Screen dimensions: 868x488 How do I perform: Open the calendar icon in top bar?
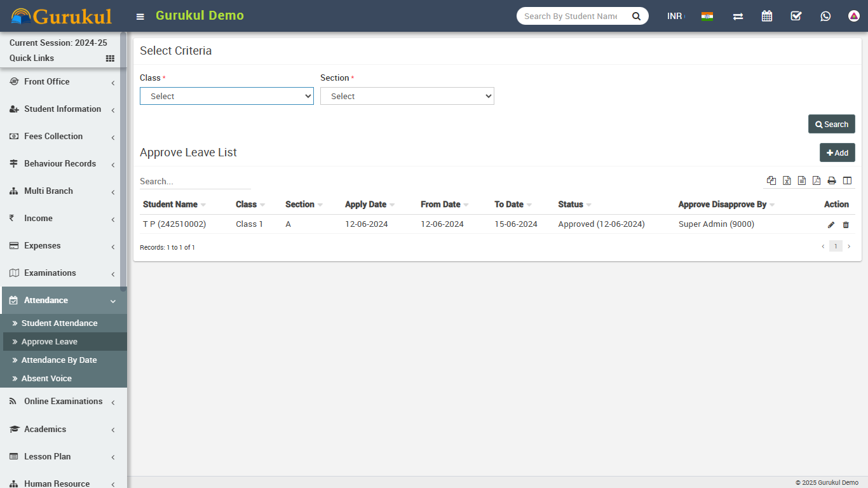(767, 16)
